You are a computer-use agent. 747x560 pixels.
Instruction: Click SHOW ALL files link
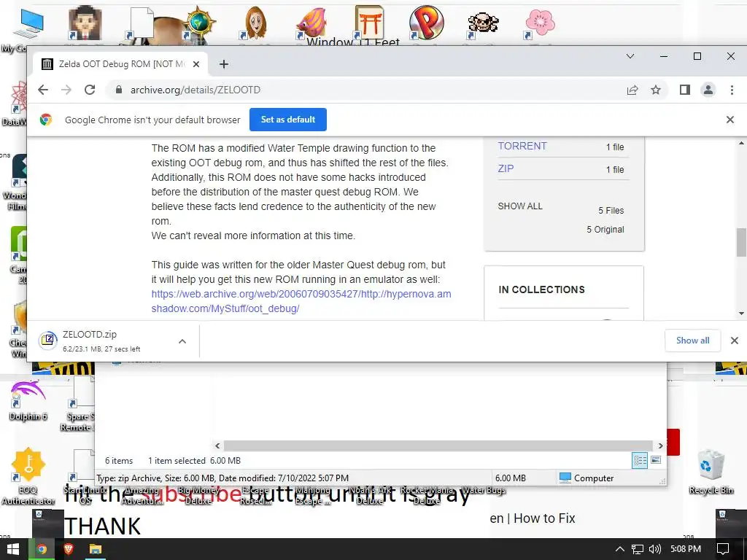point(520,206)
